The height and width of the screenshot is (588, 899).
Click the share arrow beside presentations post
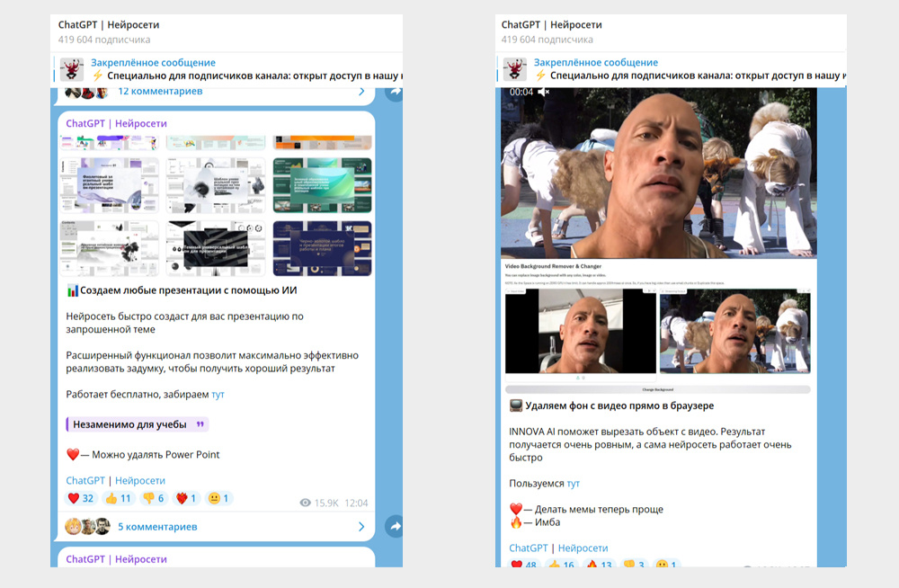[x=394, y=526]
